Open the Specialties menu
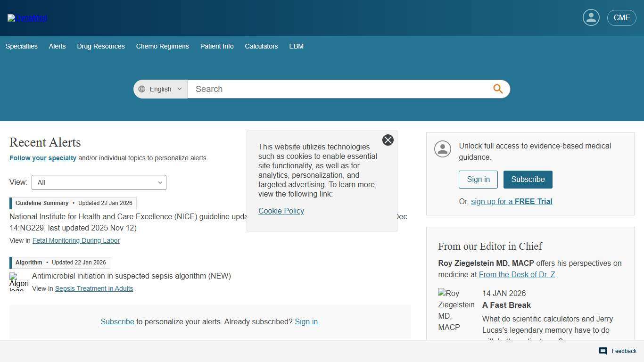Screen dimensions: 644x362 (22, 46)
